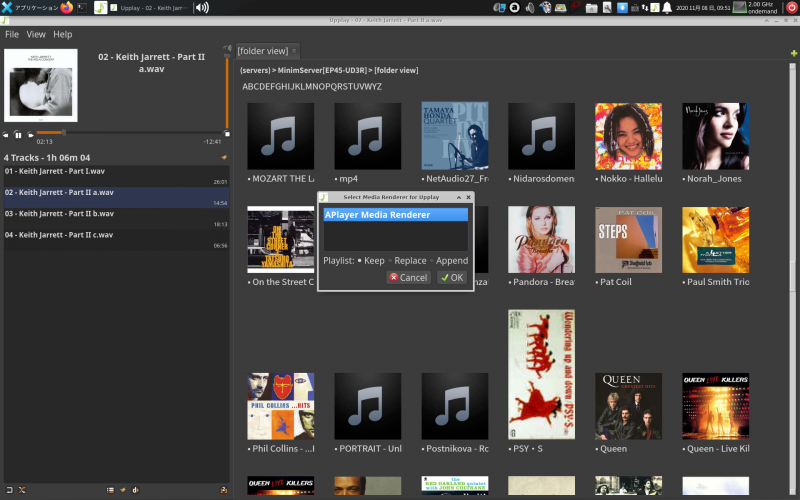The image size is (800, 500).
Task: Open the MOZART THE L folder thumbnail
Action: [281, 136]
